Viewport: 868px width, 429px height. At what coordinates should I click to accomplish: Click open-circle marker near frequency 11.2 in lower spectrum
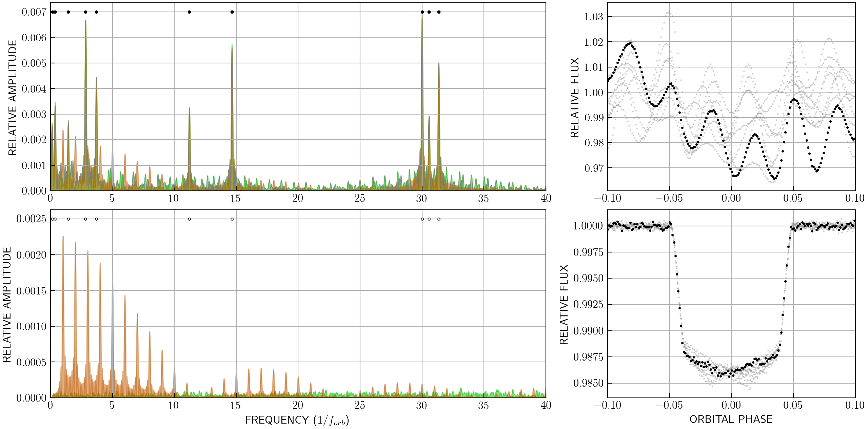coord(189,219)
